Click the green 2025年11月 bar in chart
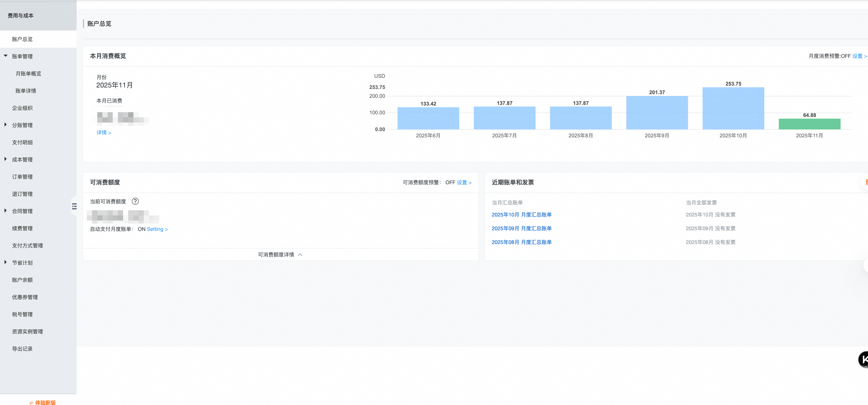 809,124
